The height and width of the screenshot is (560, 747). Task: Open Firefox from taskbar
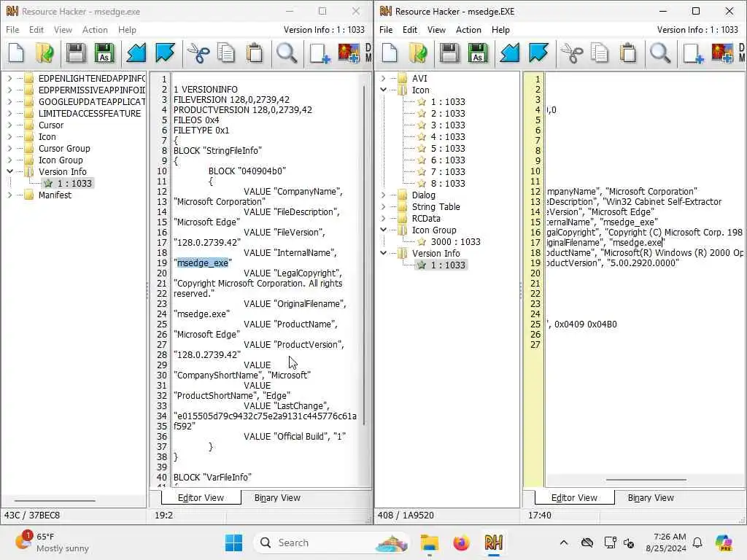(x=461, y=542)
